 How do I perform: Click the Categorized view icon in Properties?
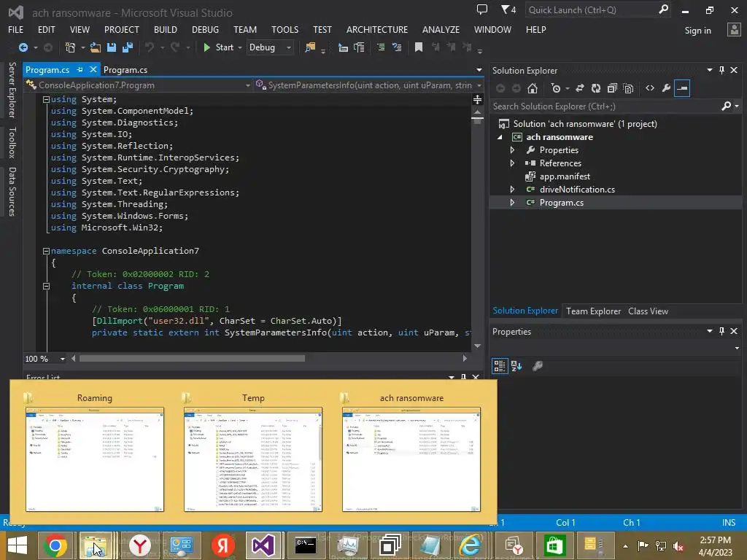tap(499, 366)
